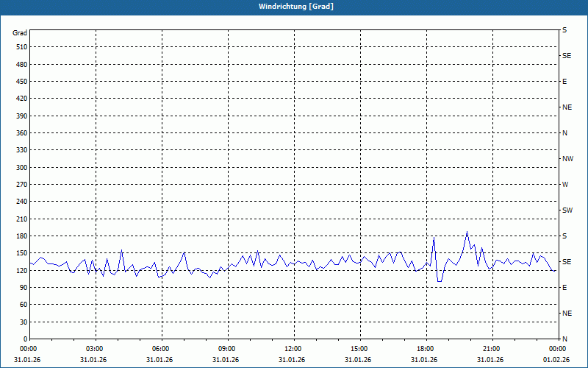Click the 330 degree axis label
Viewport: 588px width, 368px height.
pyautogui.click(x=22, y=150)
